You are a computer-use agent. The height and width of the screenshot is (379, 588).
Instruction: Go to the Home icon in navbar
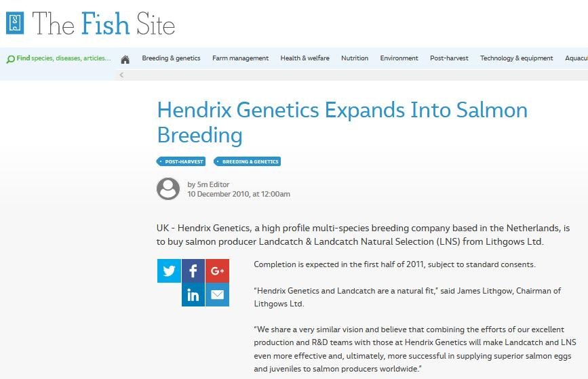(x=125, y=59)
